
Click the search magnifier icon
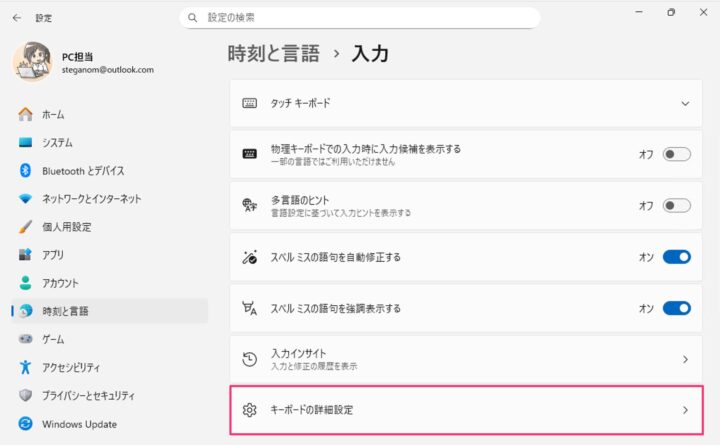pos(192,18)
